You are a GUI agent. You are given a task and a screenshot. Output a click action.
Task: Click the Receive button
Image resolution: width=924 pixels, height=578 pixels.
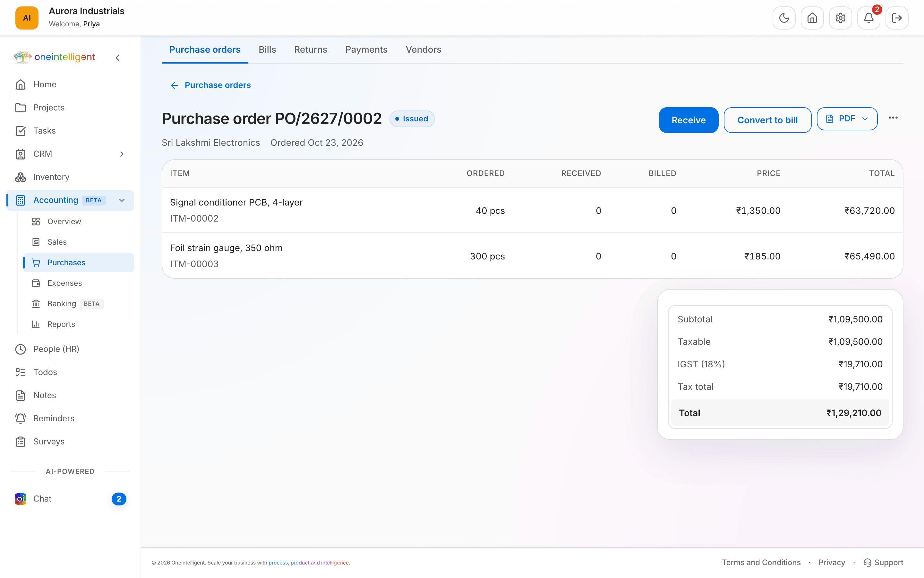(x=689, y=120)
